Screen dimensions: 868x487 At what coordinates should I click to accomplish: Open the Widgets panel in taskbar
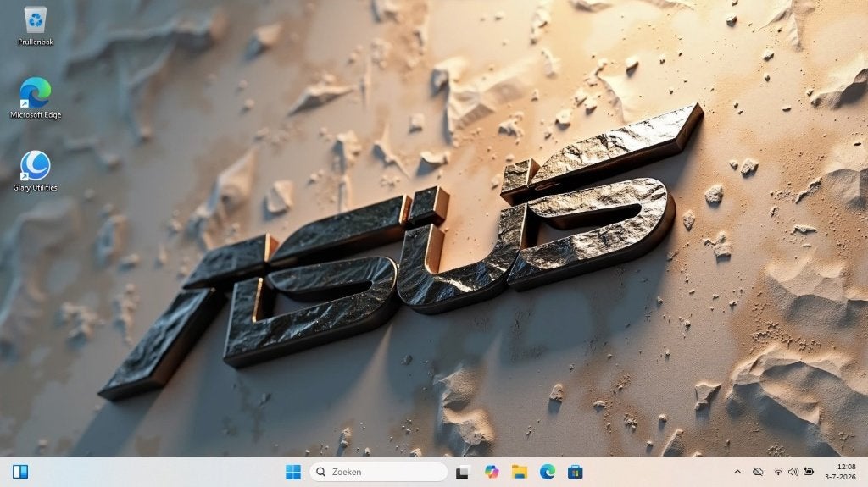20,472
